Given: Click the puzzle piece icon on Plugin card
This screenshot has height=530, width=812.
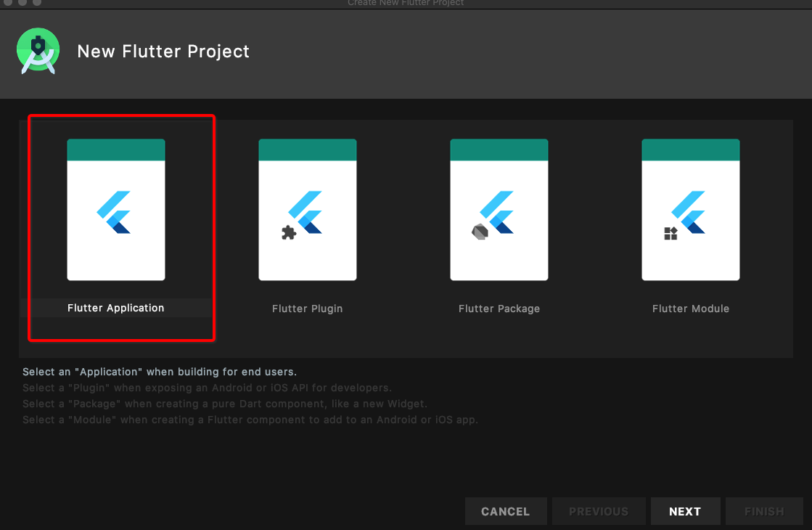Looking at the screenshot, I should (x=289, y=233).
